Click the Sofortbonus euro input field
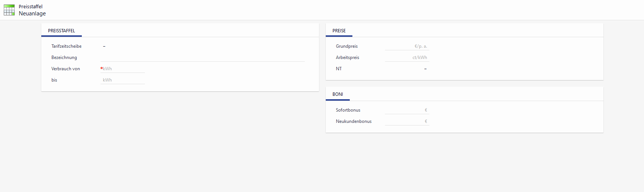644x192 pixels. [407, 110]
